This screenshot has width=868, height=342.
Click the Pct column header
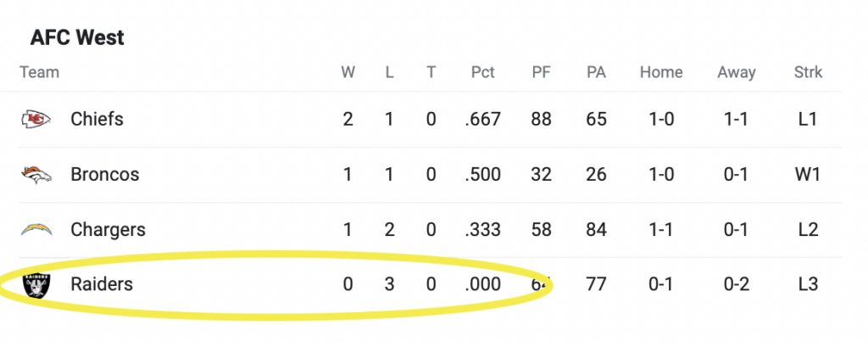(482, 73)
